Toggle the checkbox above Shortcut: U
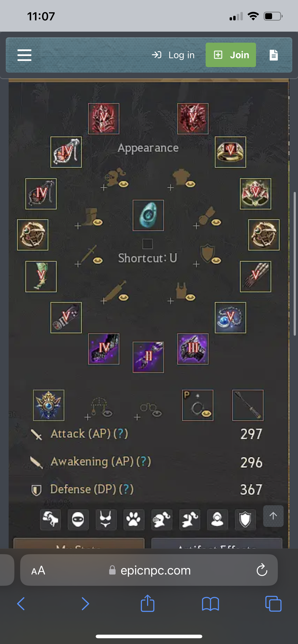The image size is (298, 644). pyautogui.click(x=148, y=244)
